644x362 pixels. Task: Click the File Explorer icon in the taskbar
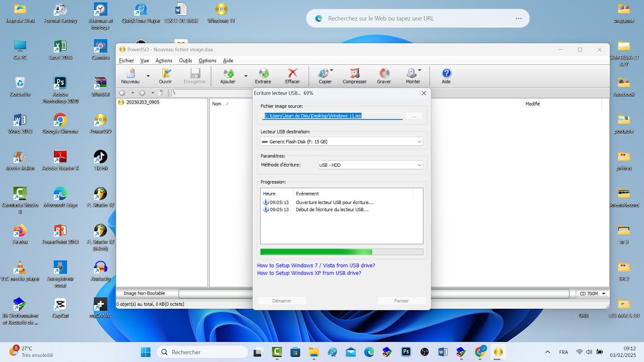(313, 352)
